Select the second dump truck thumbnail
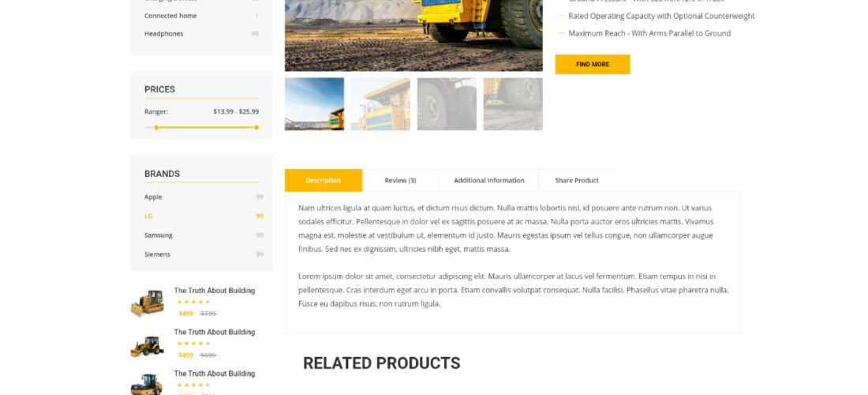 (x=380, y=104)
